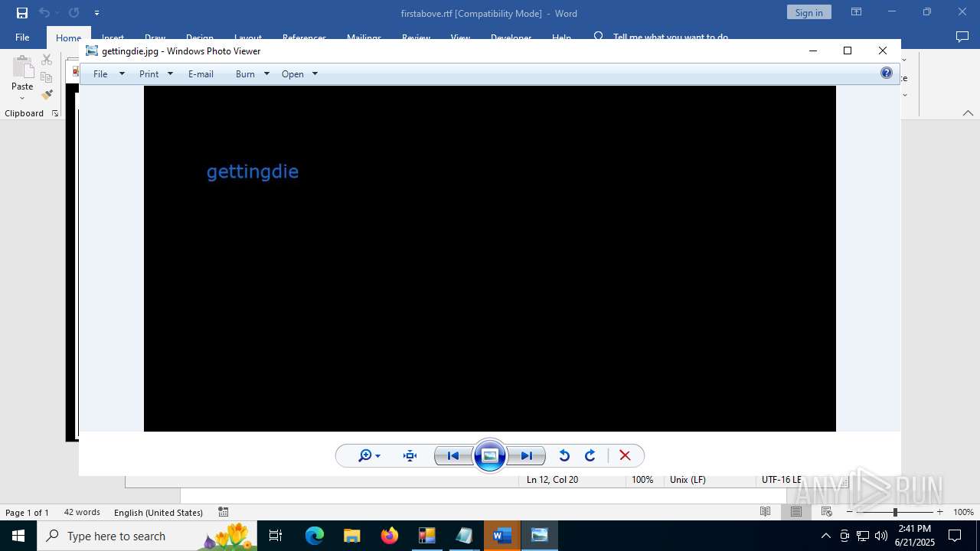Expand Open dropdown arrow
This screenshot has width=980, height=551.
coord(315,74)
